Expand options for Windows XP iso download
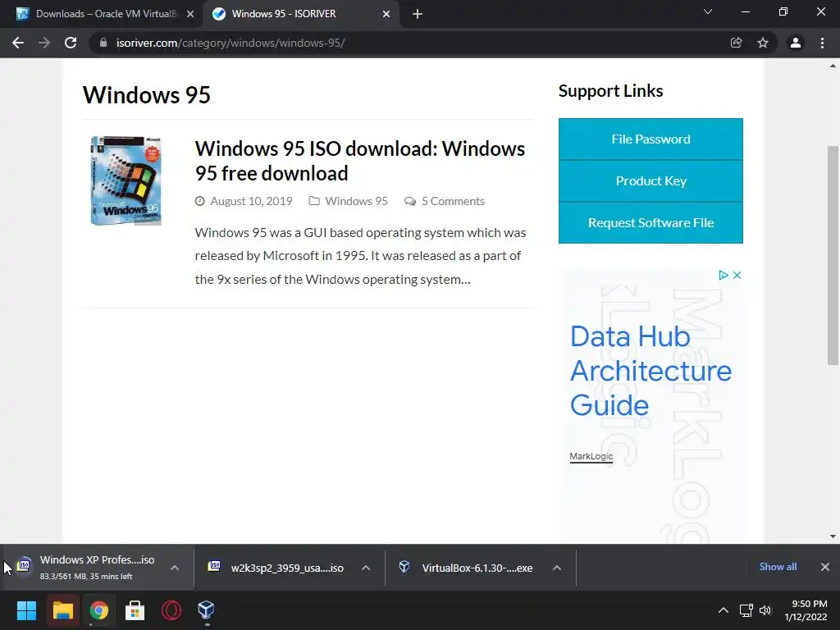This screenshot has height=630, width=840. pyautogui.click(x=175, y=568)
